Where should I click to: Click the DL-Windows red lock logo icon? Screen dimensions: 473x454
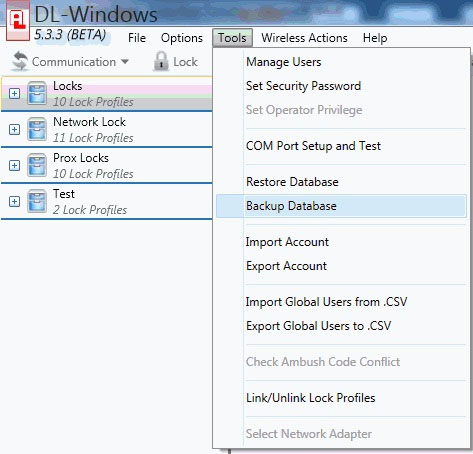pos(18,21)
